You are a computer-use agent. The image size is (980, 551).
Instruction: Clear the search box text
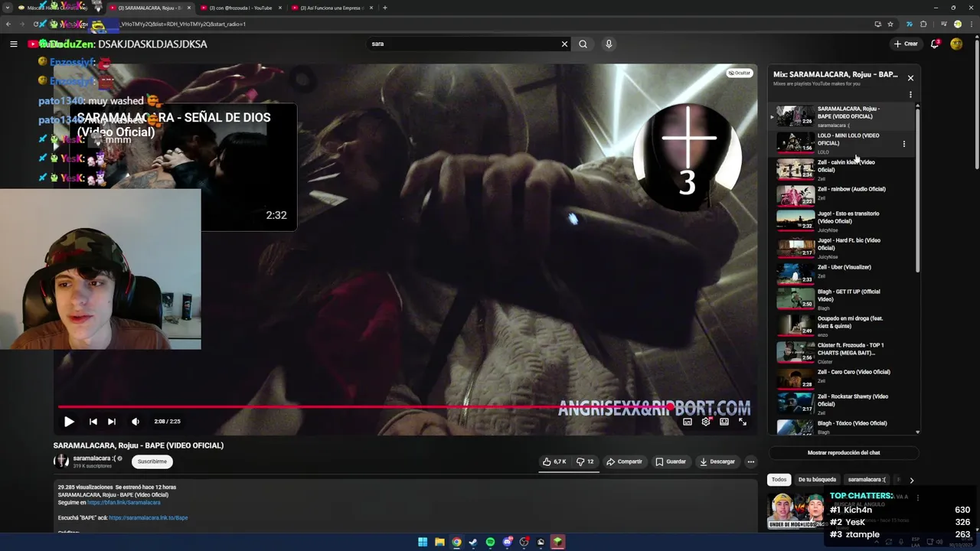(564, 44)
